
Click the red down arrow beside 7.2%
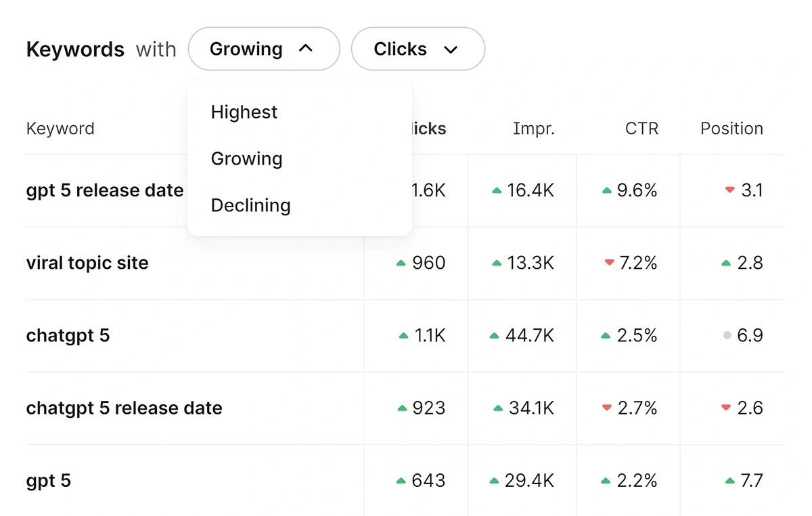(609, 263)
